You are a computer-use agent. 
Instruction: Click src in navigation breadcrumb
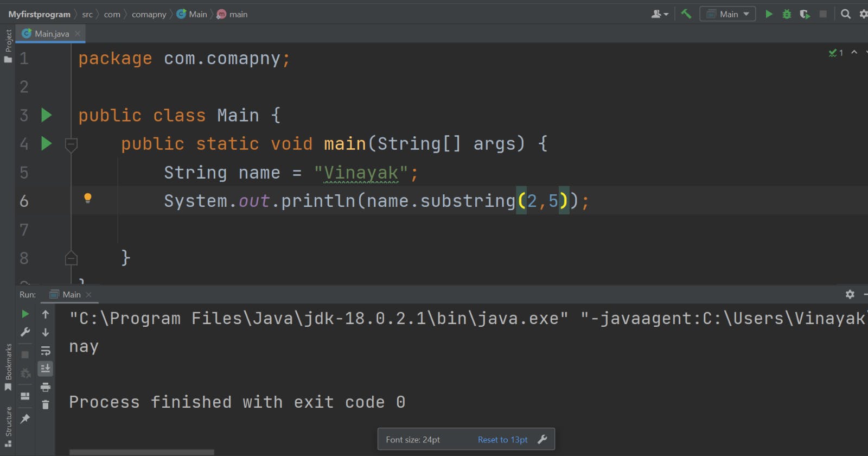[x=87, y=14]
